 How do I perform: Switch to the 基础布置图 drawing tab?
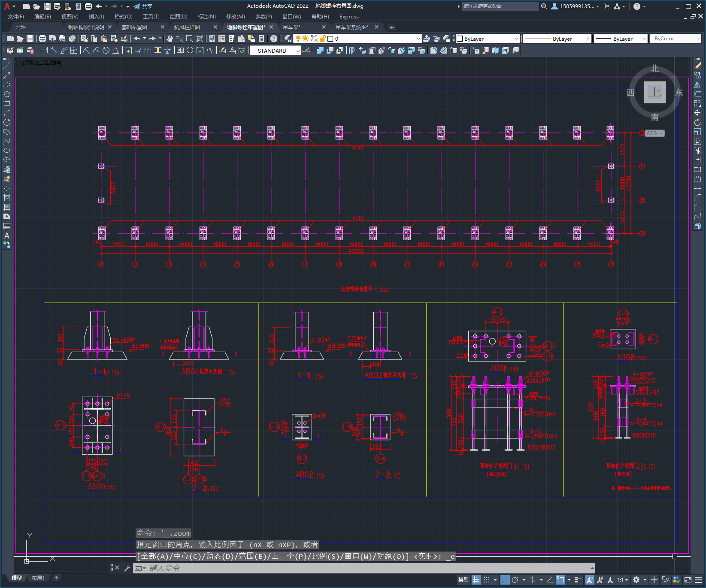tap(134, 27)
